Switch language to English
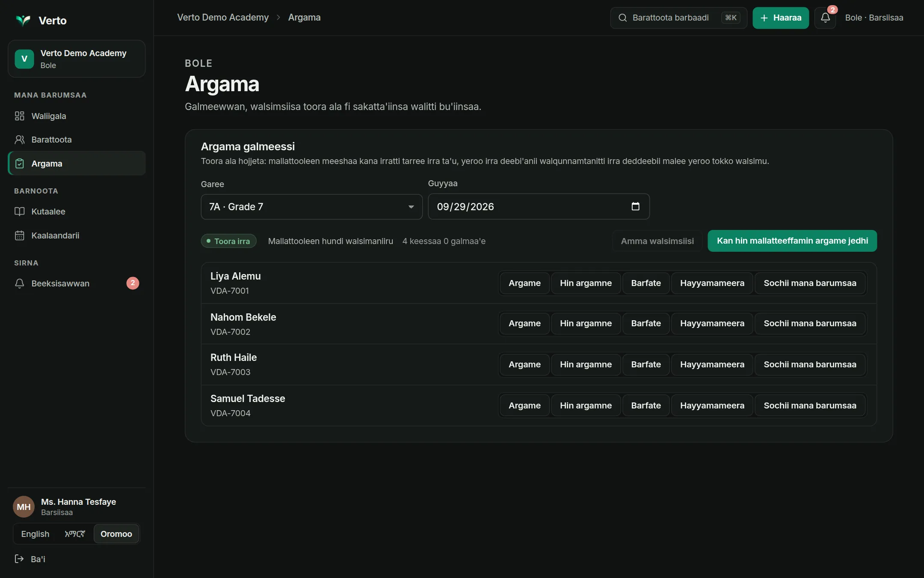 coord(35,534)
